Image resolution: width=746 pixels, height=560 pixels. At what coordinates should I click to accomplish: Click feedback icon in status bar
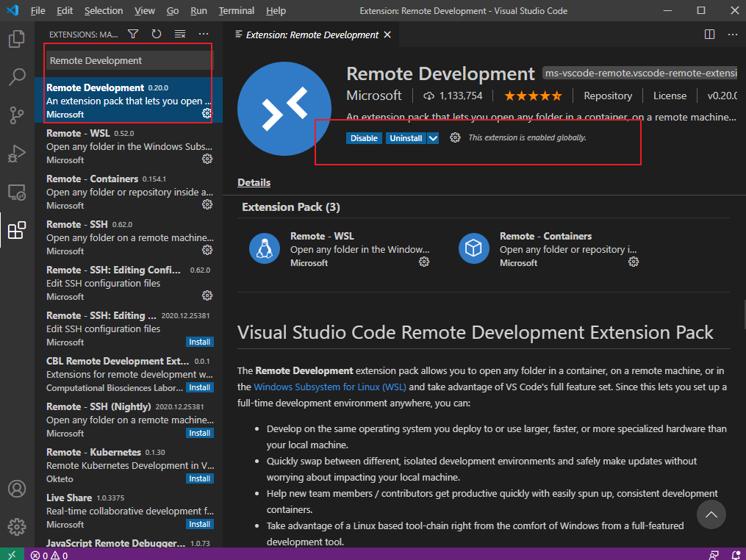pyautogui.click(x=714, y=555)
